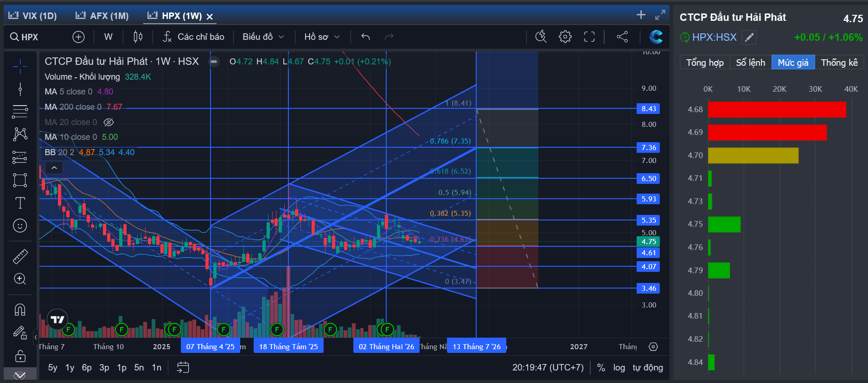Show the hidden MA 20 indicator
868x383 pixels.
[108, 122]
